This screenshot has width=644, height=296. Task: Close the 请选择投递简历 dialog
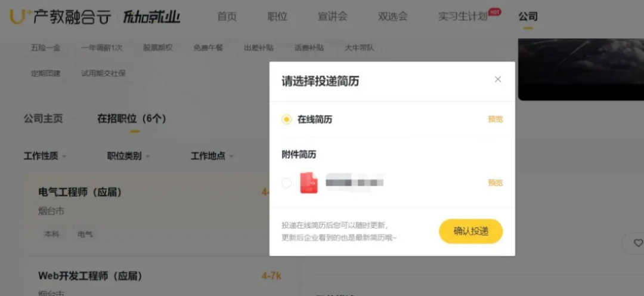(x=498, y=79)
